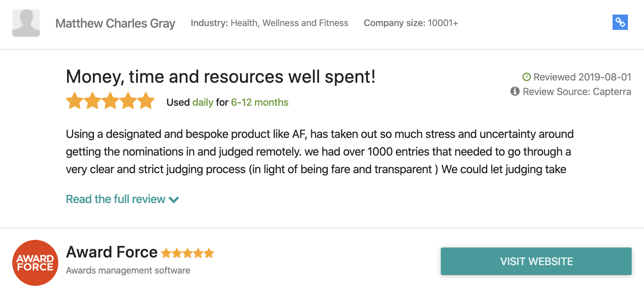Click the "Reviewed 2019-08-01" date text
The height and width of the screenshot is (295, 644).
pos(582,77)
